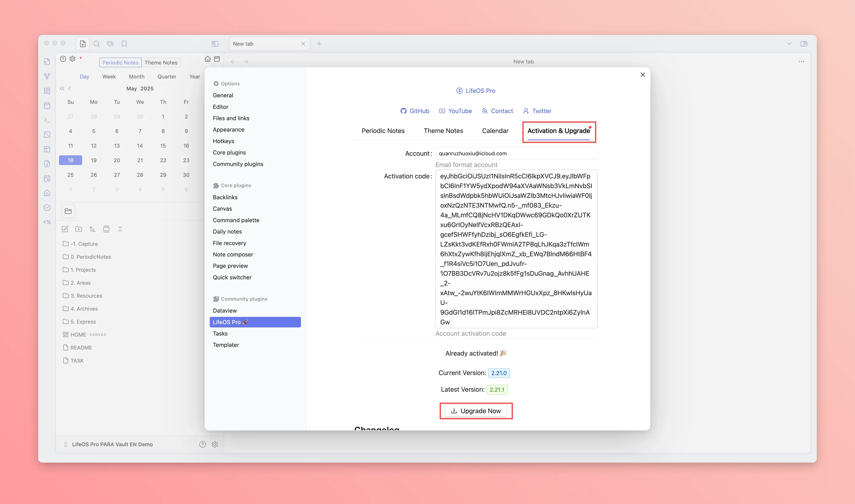Click the Account email input field
This screenshot has width=855, height=504.
click(516, 153)
